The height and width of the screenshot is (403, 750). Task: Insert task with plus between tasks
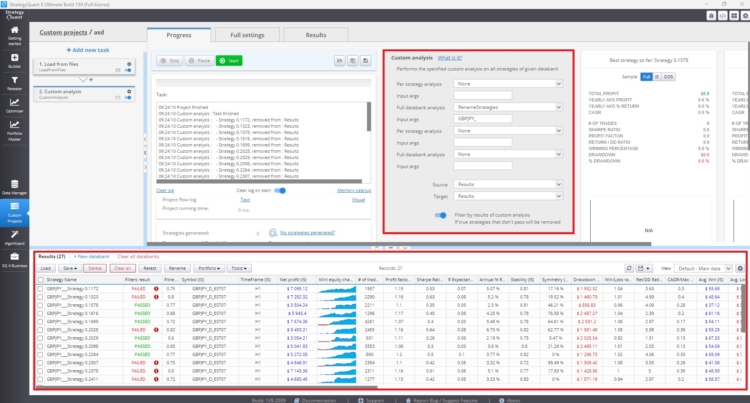click(x=91, y=80)
